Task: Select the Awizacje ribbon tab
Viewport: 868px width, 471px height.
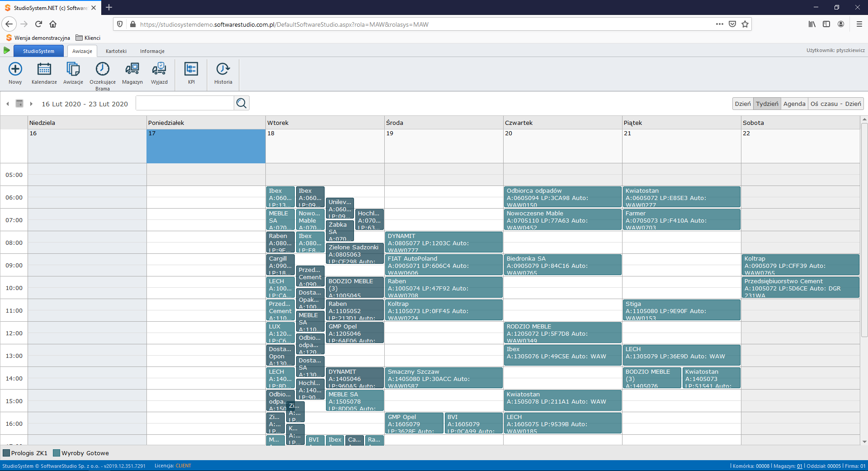Action: pyautogui.click(x=82, y=51)
